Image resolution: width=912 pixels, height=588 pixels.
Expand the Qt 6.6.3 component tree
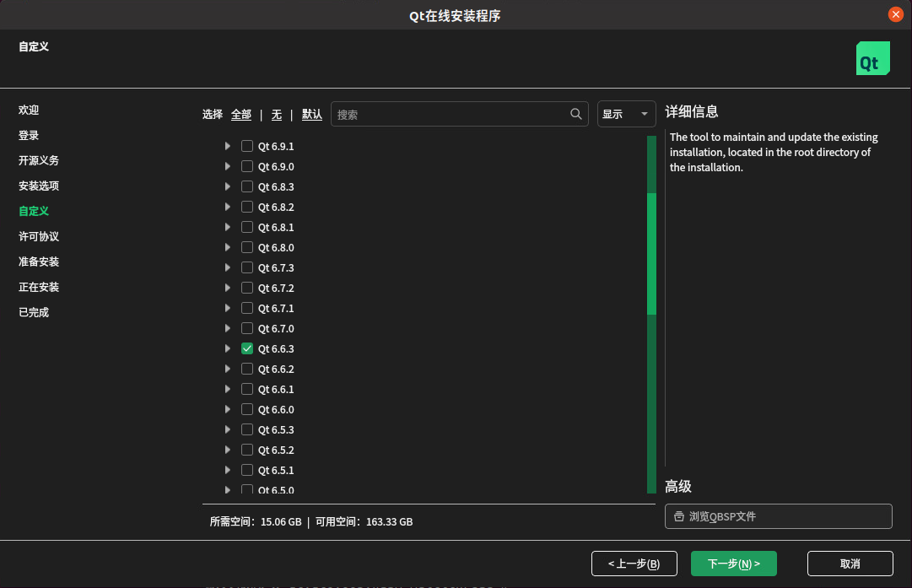pos(227,348)
